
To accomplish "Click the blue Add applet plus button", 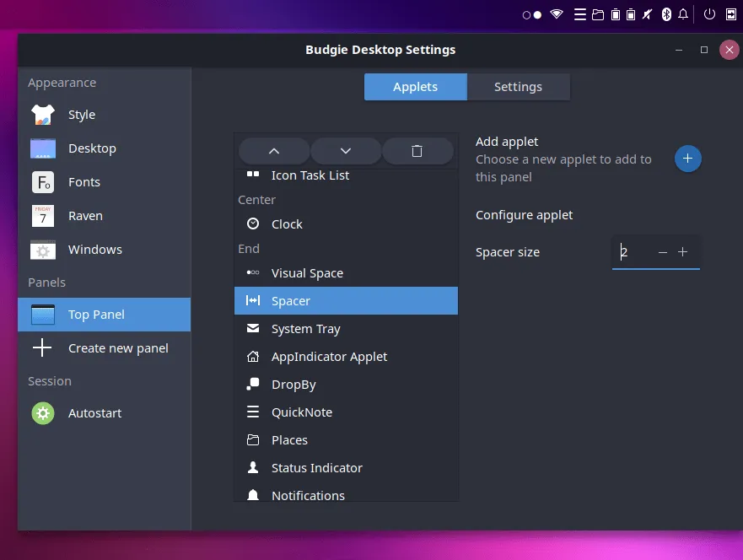I will [688, 159].
